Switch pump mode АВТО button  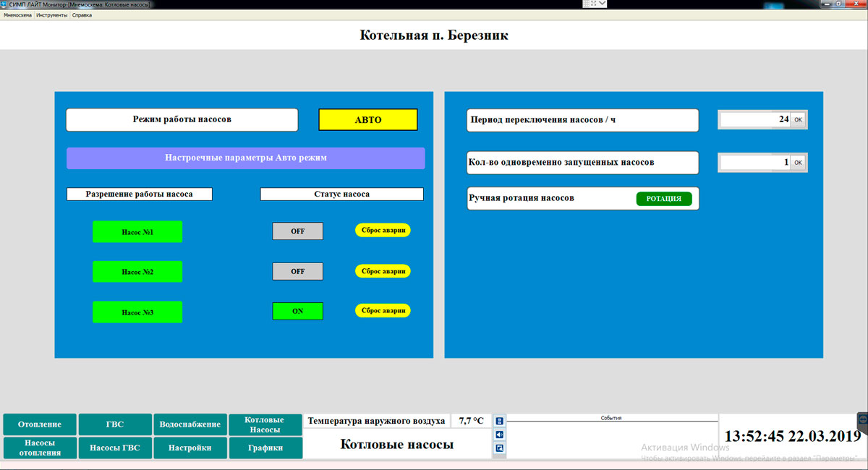(367, 120)
